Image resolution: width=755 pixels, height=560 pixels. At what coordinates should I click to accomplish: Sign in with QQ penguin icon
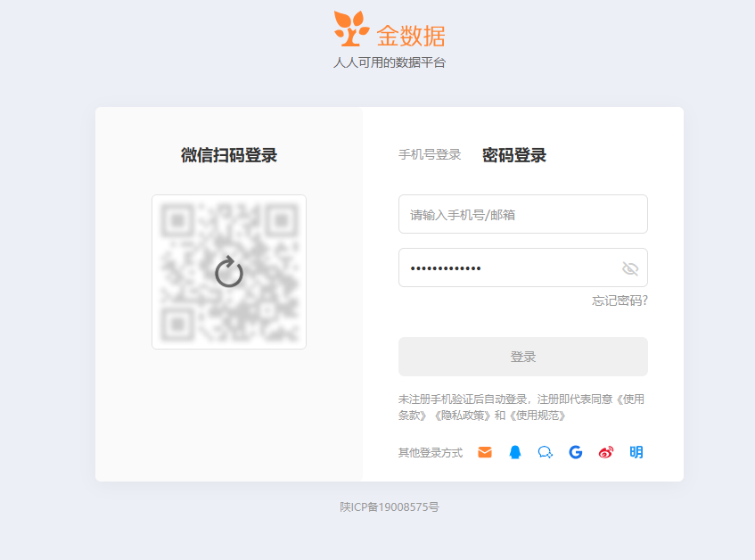[x=514, y=452]
